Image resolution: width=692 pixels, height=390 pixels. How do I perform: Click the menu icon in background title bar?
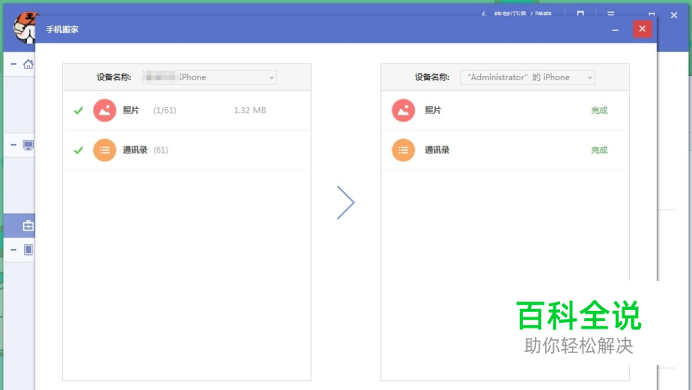(x=611, y=14)
